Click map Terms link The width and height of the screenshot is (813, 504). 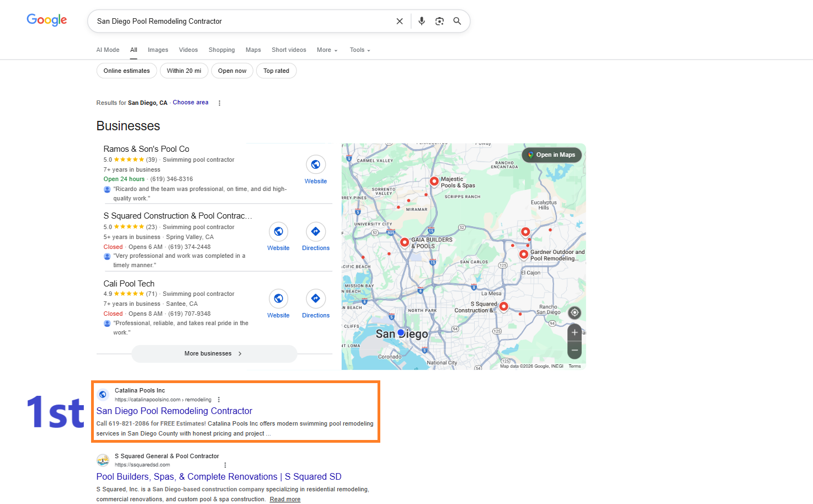[x=575, y=366]
